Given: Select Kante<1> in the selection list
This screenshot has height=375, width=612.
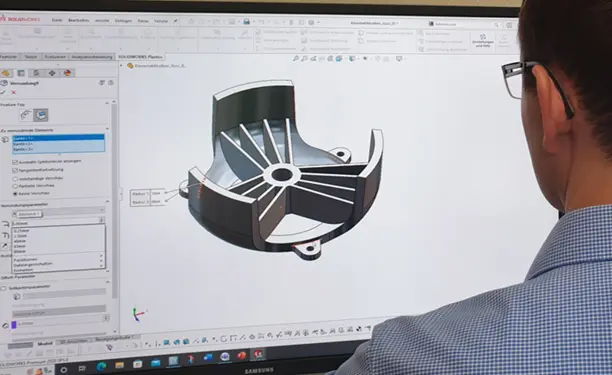Looking at the screenshot, I should [58, 138].
